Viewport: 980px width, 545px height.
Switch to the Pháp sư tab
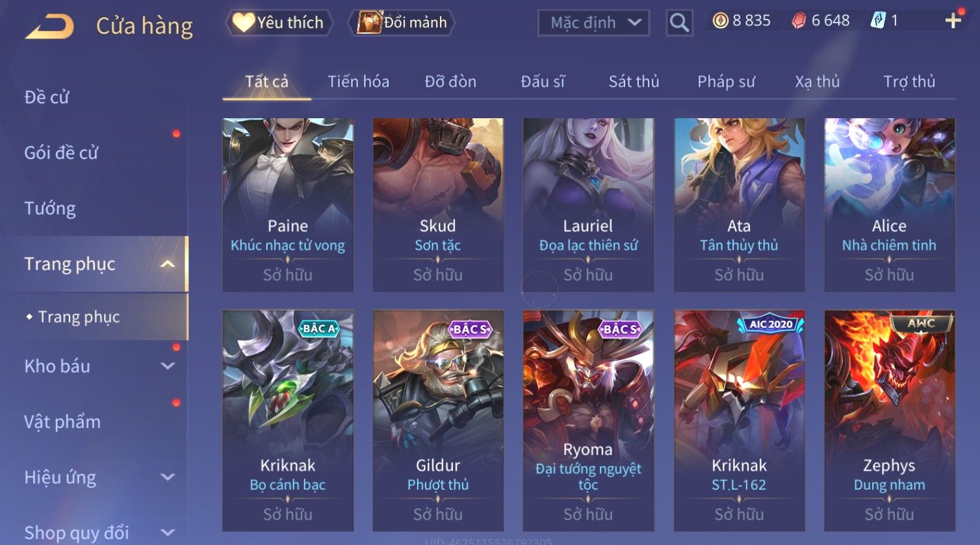point(727,82)
